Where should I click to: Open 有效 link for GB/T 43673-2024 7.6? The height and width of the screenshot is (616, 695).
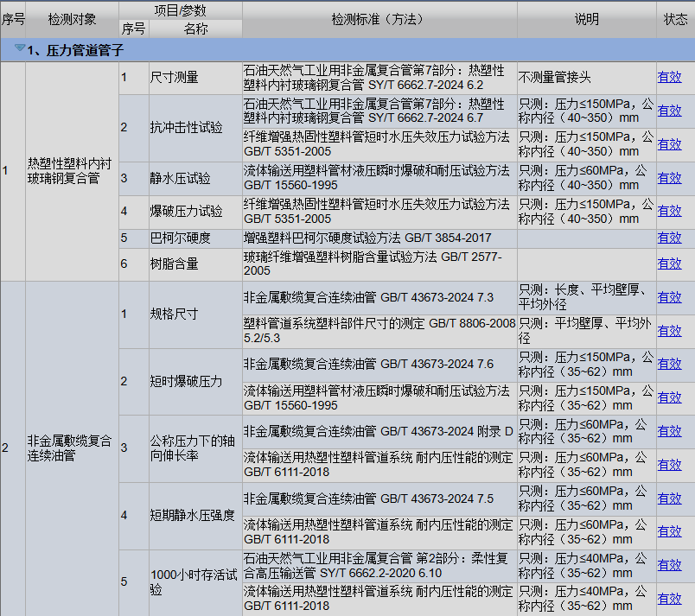(x=669, y=364)
